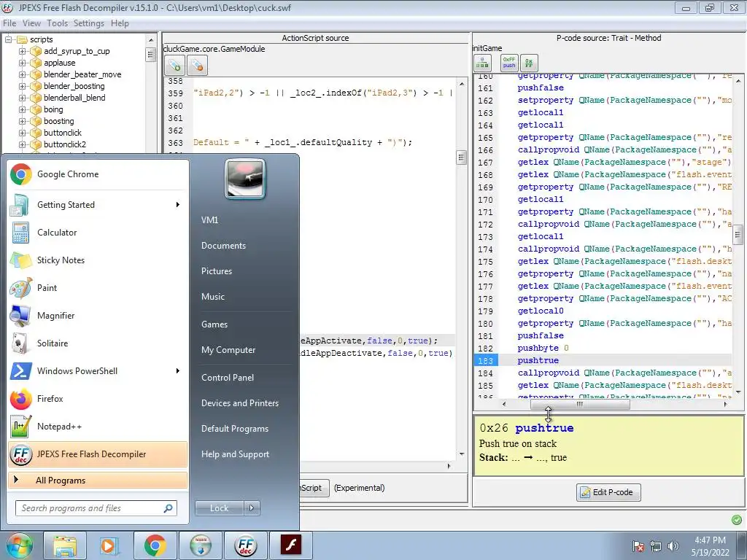Open Chrome from the taskbar
Viewport: 747px width, 560px height.
pyautogui.click(x=155, y=545)
